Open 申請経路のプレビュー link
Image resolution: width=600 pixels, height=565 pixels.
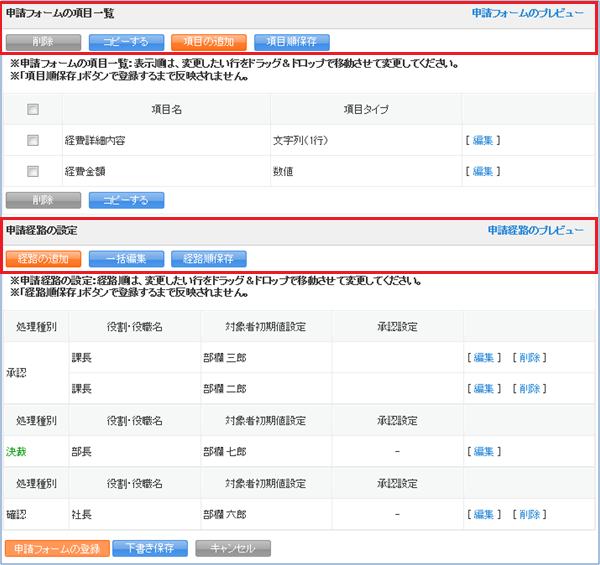pyautogui.click(x=535, y=230)
